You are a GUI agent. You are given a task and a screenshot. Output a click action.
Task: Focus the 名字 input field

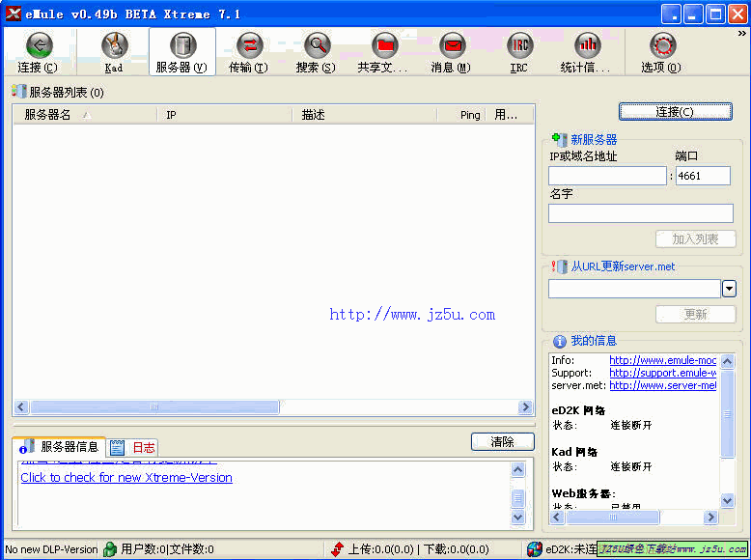pyautogui.click(x=641, y=213)
